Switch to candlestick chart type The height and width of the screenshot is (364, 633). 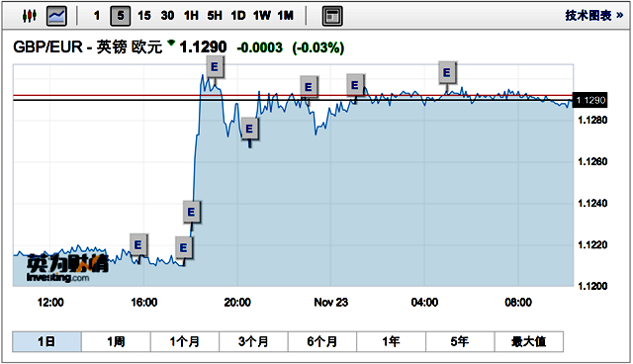coord(30,16)
